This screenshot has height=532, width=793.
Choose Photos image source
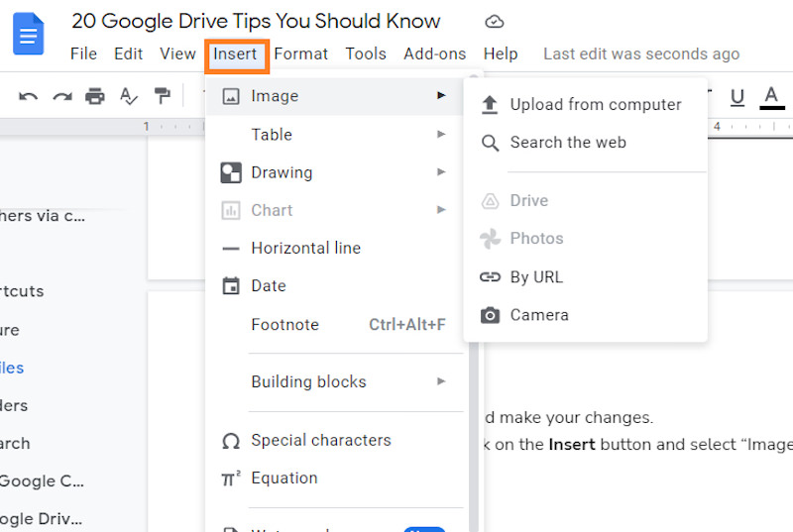pos(586,239)
